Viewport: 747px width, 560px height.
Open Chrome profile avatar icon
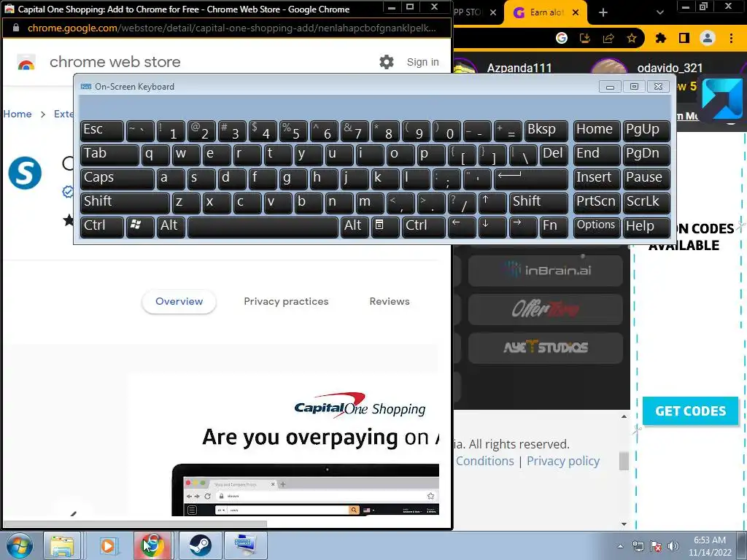click(x=708, y=38)
